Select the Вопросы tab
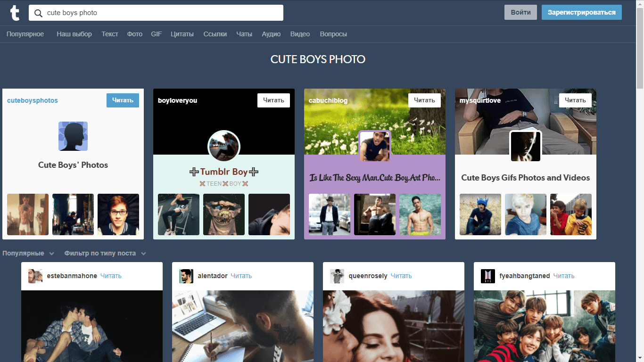 pyautogui.click(x=333, y=34)
